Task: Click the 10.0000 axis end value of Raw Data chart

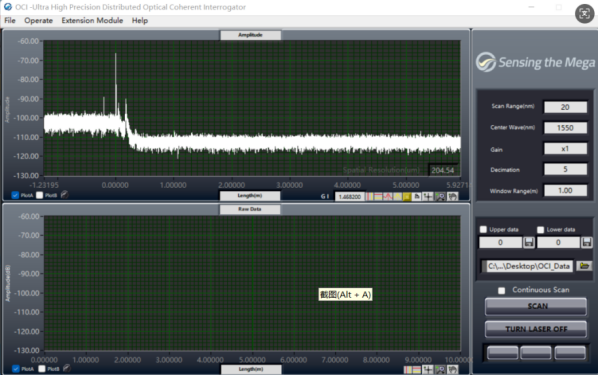Action: pyautogui.click(x=459, y=360)
